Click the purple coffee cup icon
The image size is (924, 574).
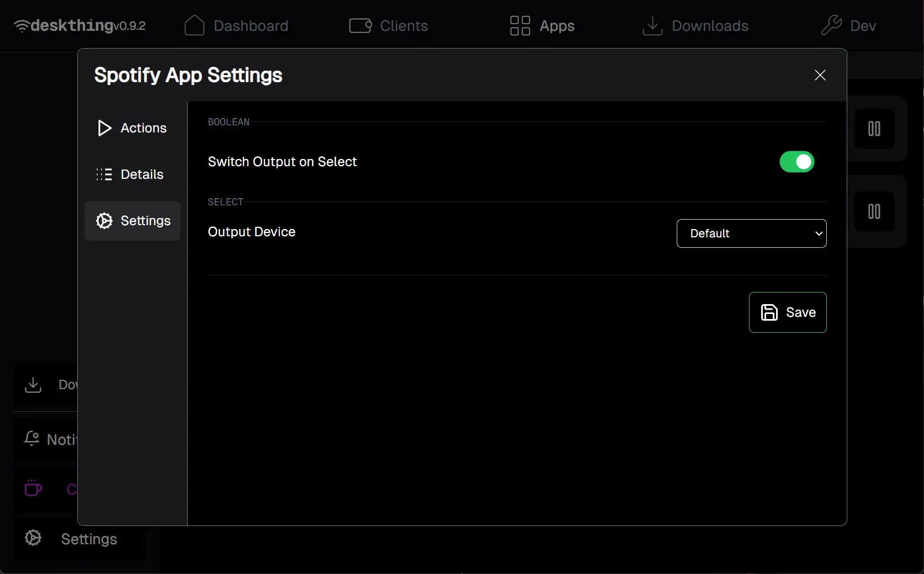pyautogui.click(x=33, y=488)
